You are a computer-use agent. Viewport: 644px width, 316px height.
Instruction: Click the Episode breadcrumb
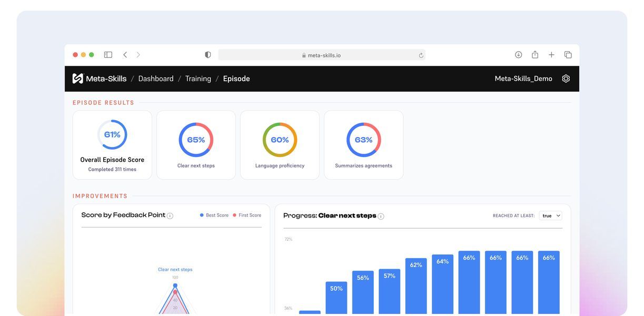pyautogui.click(x=236, y=78)
